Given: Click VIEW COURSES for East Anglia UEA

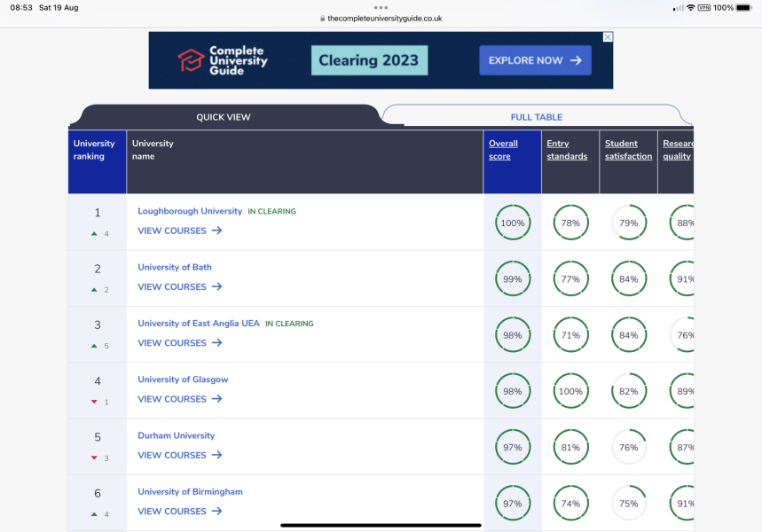Looking at the screenshot, I should 180,343.
